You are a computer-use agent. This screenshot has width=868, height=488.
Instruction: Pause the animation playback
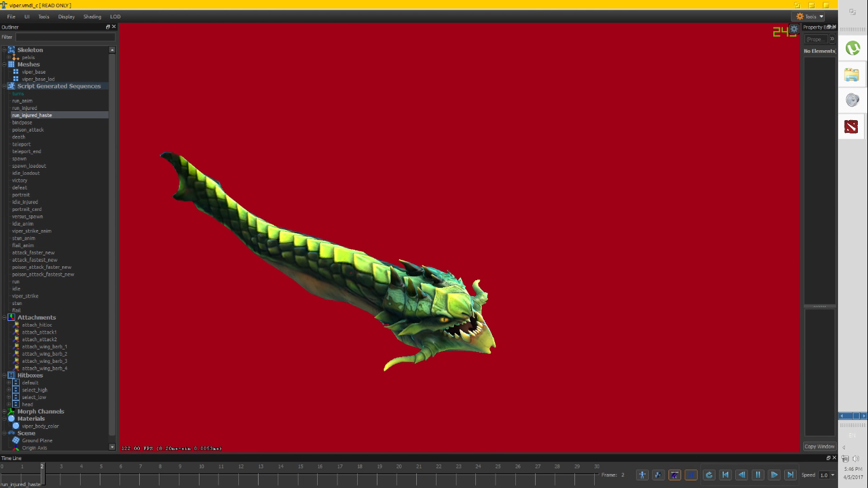coord(758,475)
